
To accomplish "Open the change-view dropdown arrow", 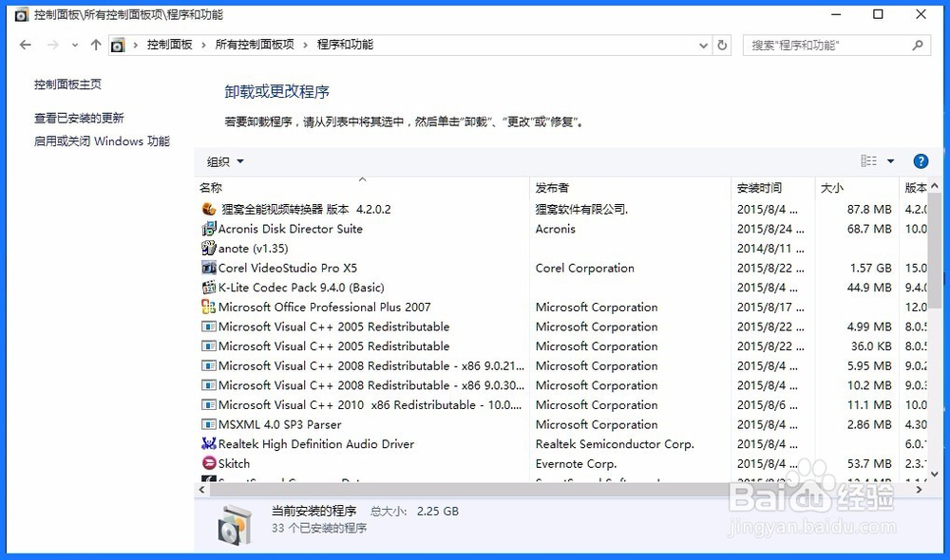I will (x=891, y=160).
